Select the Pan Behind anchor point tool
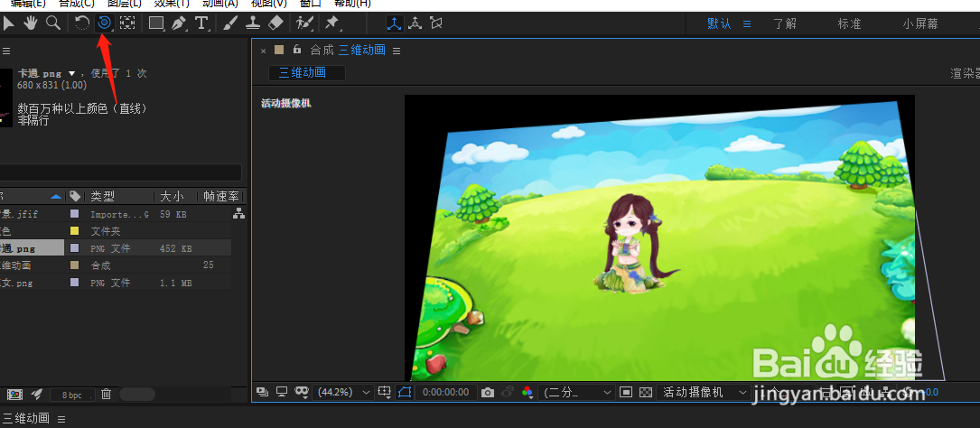 (127, 23)
